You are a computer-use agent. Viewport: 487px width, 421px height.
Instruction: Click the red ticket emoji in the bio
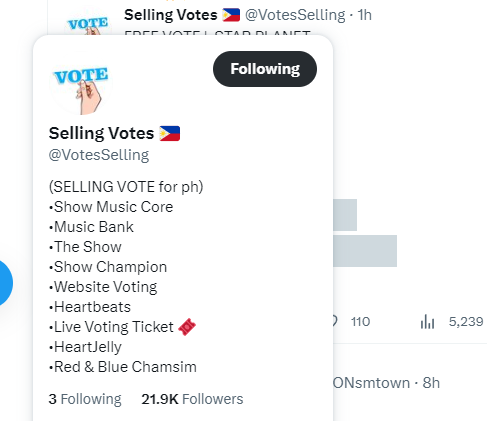click(187, 327)
